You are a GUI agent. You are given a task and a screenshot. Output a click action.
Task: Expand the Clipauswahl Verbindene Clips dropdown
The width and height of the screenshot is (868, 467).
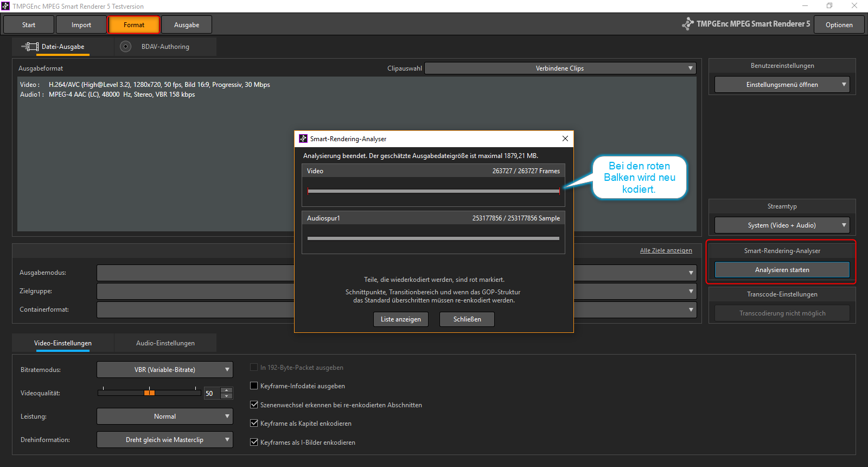click(x=560, y=68)
